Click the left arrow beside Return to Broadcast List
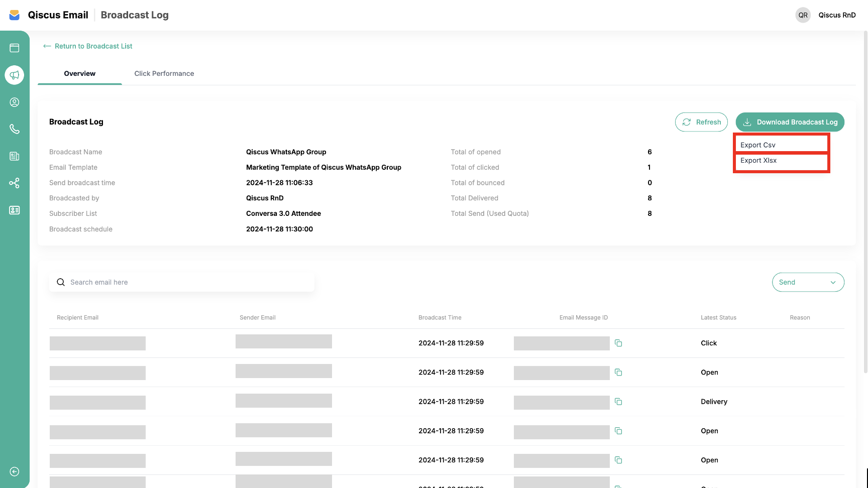The height and width of the screenshot is (488, 868). coord(47,46)
